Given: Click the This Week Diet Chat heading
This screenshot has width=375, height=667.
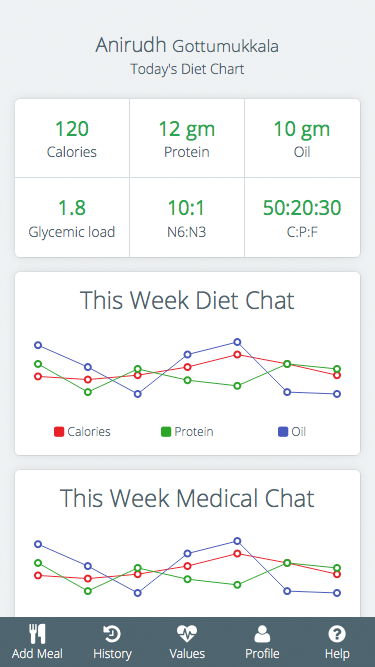Looking at the screenshot, I should 187,300.
